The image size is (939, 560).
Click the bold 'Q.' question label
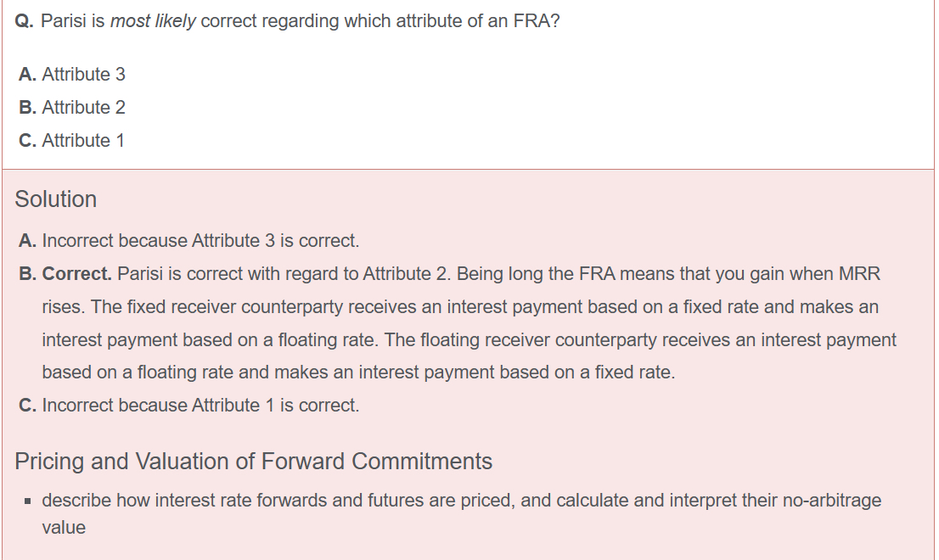click(x=25, y=21)
